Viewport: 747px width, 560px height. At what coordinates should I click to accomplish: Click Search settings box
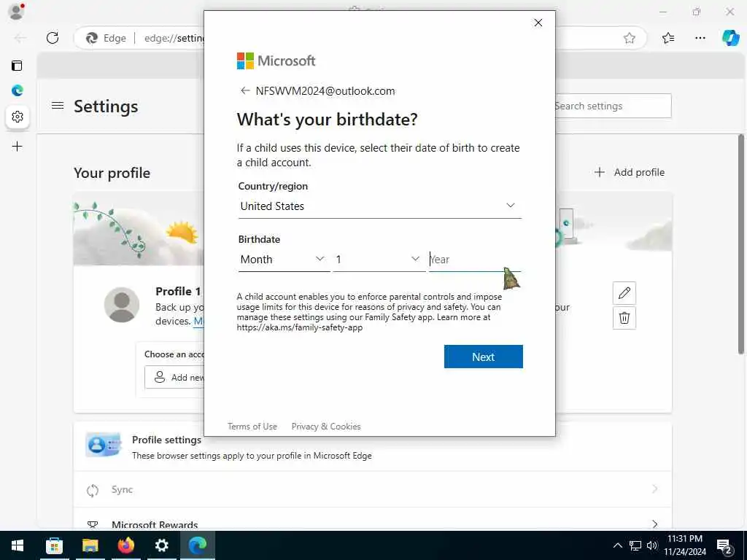[x=613, y=106]
